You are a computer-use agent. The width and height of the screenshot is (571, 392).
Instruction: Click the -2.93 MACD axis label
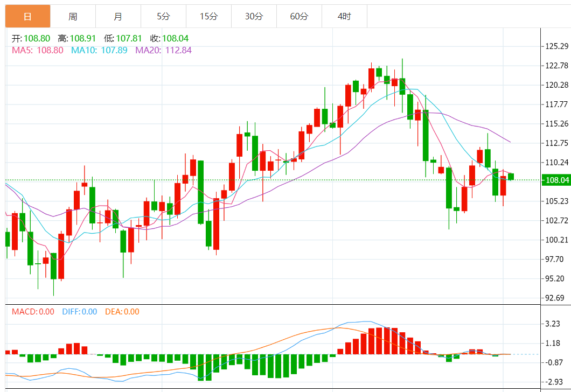click(553, 382)
